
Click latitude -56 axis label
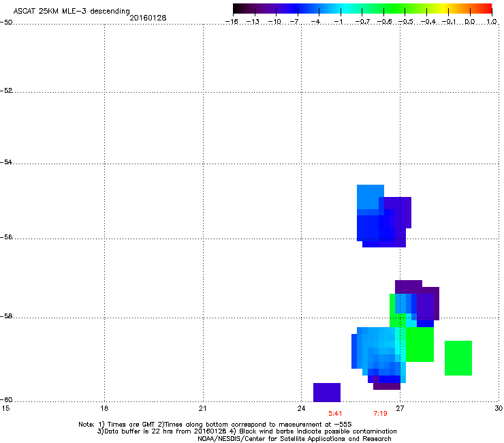(6, 236)
